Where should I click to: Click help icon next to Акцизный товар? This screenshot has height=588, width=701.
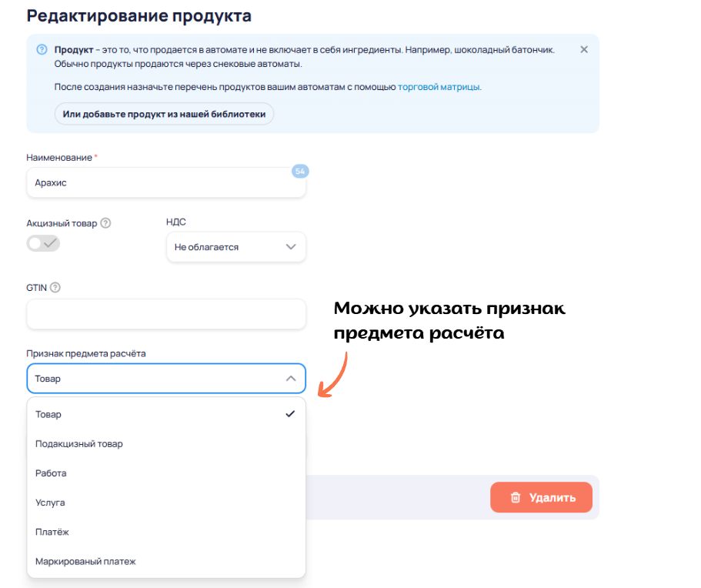[106, 223]
